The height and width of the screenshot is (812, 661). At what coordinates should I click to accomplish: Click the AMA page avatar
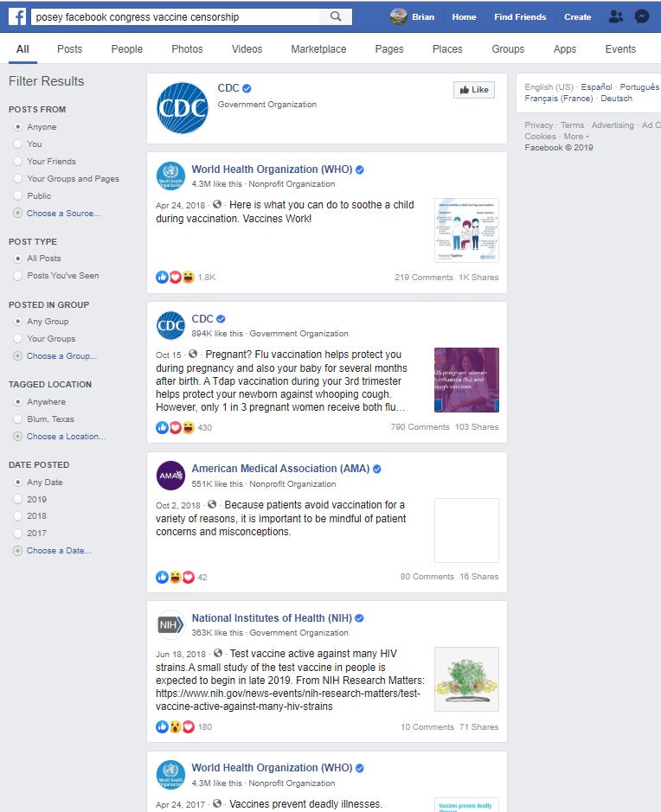coord(171,476)
